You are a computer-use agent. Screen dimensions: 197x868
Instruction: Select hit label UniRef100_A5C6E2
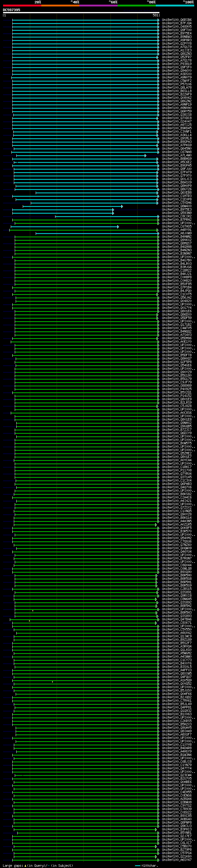coord(177,162)
